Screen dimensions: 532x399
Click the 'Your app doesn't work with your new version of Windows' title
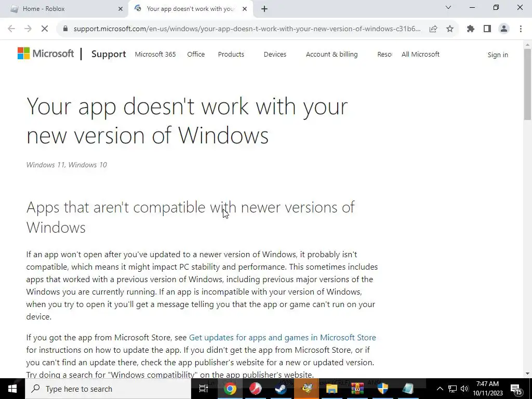click(x=187, y=121)
